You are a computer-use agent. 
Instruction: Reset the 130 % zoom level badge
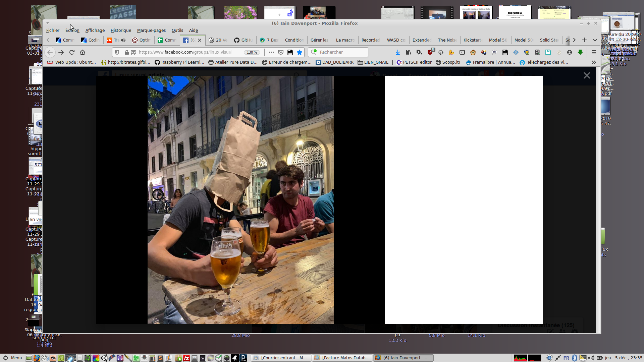coord(252,52)
